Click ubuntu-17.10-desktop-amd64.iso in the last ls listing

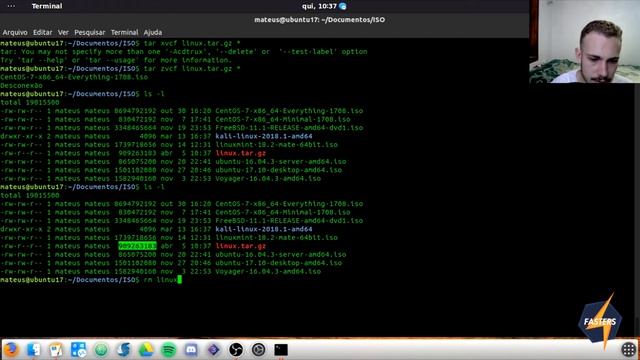point(279,263)
